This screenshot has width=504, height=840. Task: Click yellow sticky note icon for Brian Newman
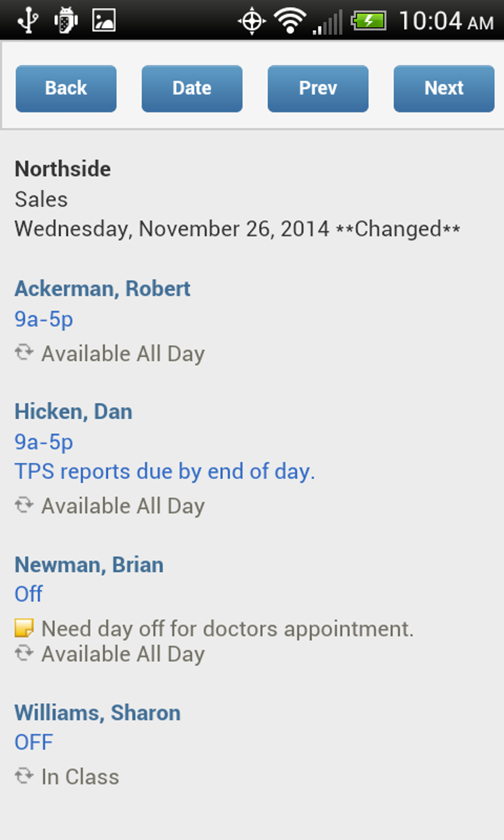(24, 628)
